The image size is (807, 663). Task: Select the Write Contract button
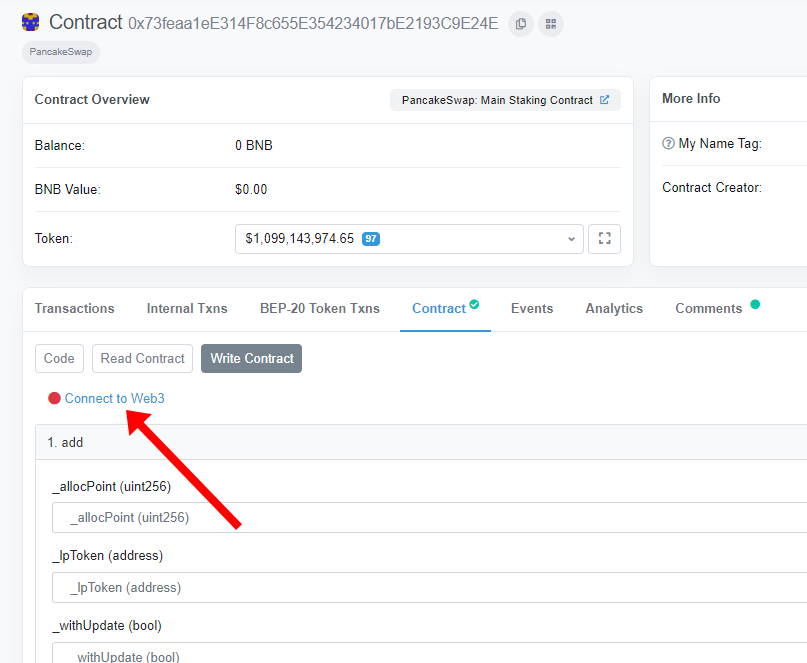click(x=252, y=358)
